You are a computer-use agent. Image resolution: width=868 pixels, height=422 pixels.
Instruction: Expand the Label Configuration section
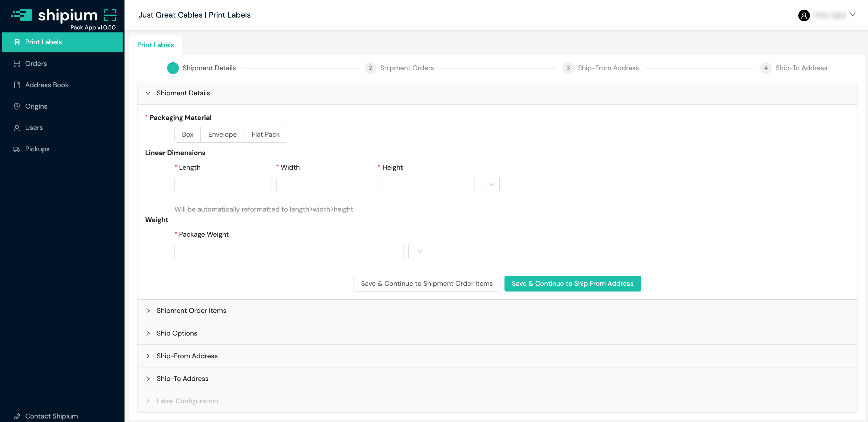497,401
